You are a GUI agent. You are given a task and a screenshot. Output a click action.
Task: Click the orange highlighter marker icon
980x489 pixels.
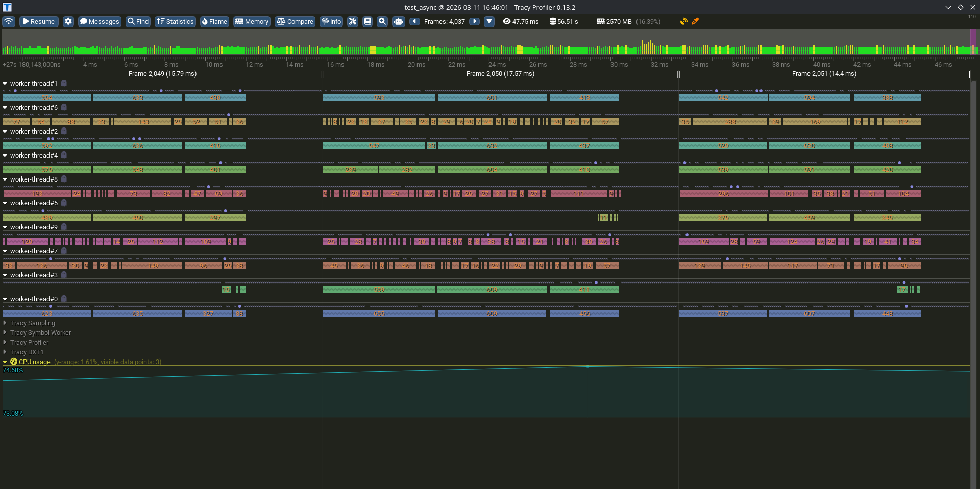695,21
